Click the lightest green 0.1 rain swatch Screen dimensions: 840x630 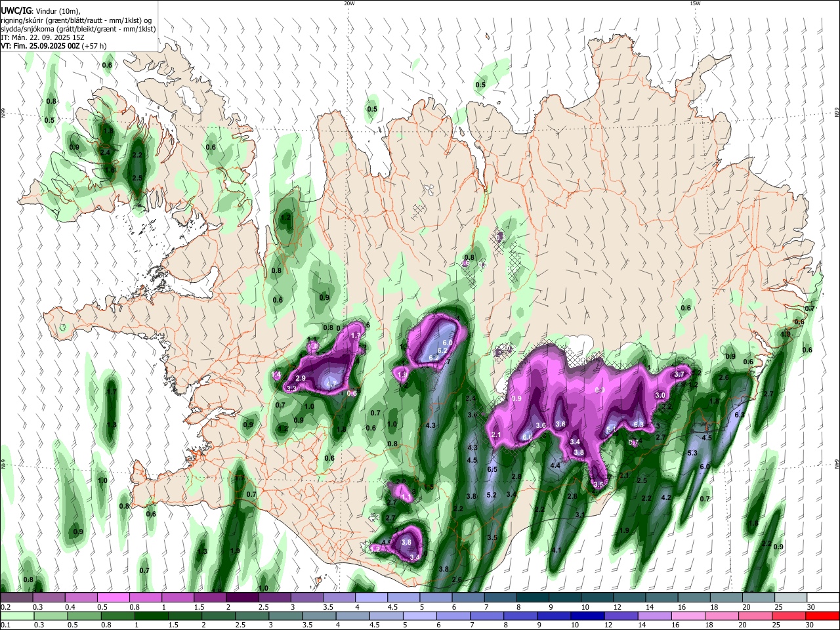[16, 616]
